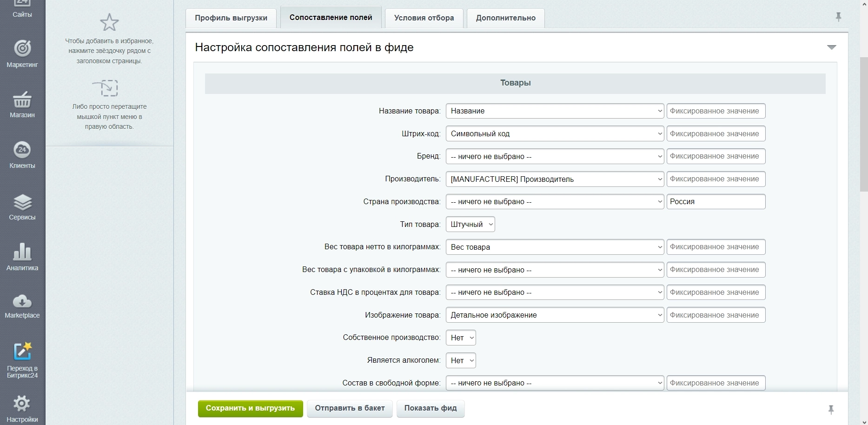
Task: Open the Бренд dropdown
Action: (x=554, y=157)
